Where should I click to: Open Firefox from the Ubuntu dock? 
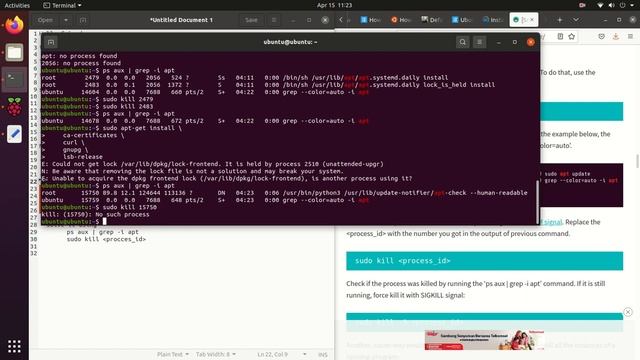14,25
